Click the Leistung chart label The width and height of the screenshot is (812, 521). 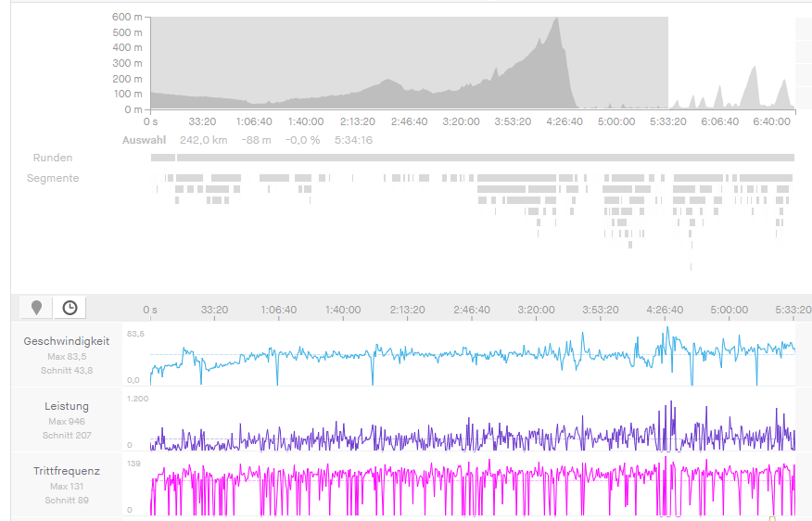[x=67, y=406]
